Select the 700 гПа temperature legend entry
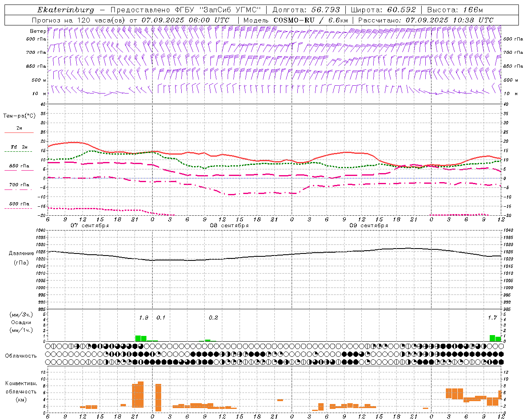The height and width of the screenshot is (420, 525). (19, 185)
